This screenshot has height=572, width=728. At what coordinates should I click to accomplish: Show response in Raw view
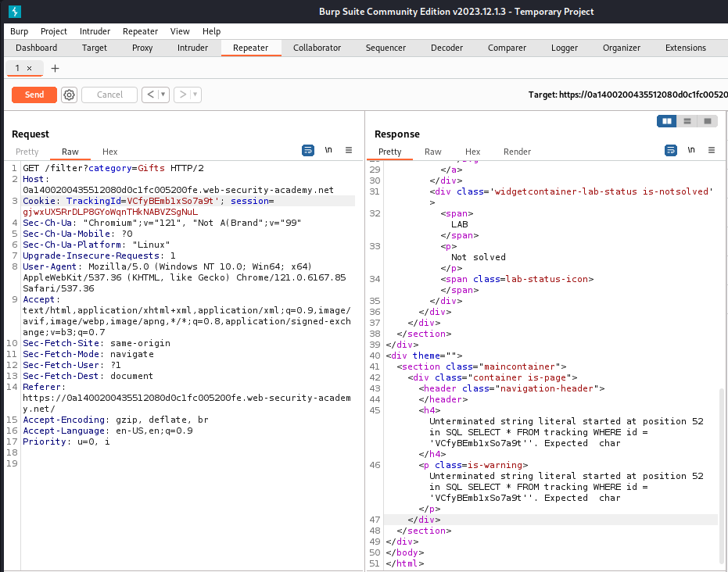point(432,152)
